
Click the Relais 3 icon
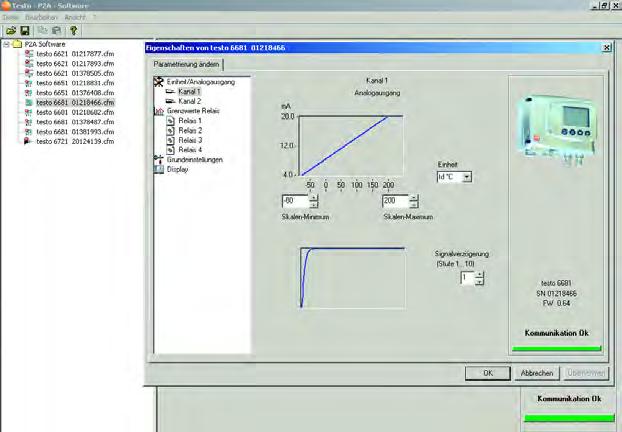click(171, 140)
